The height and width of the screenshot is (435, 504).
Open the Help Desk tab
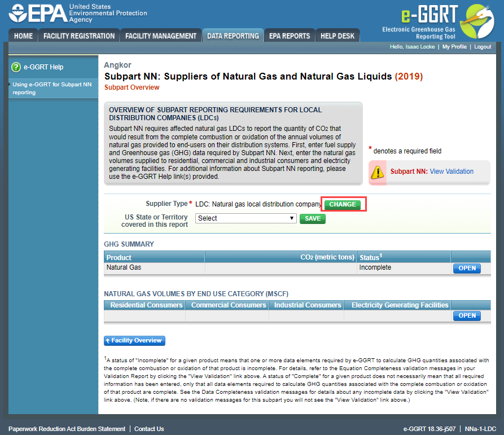[338, 36]
